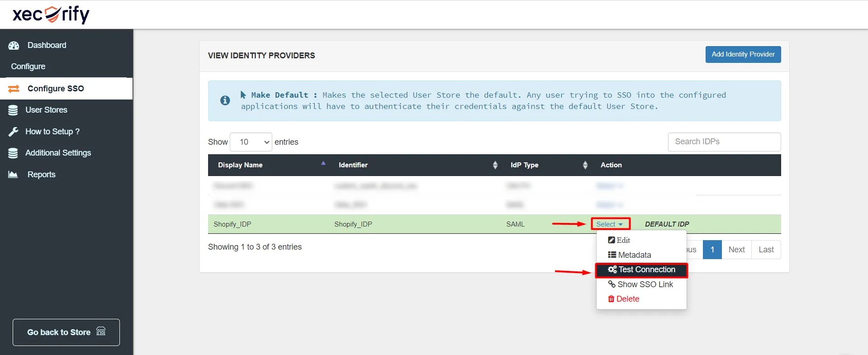Click Next pagination button
This screenshot has height=355, width=868.
[x=736, y=250]
